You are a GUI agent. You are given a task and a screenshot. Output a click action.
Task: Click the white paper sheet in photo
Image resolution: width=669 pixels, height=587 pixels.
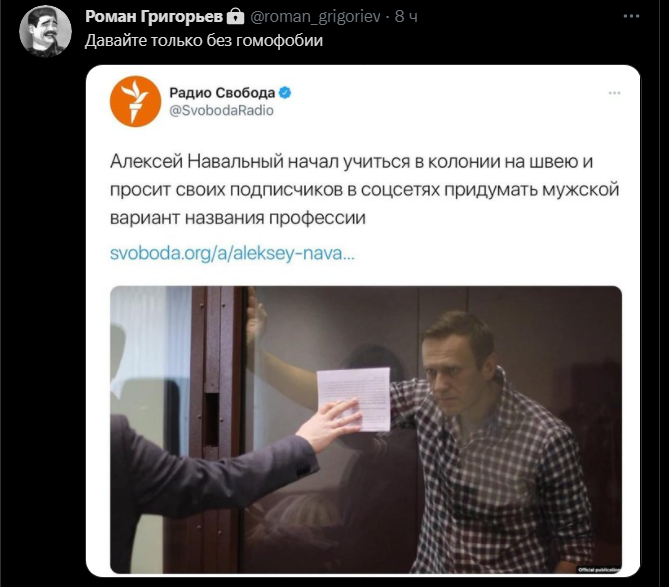[354, 400]
